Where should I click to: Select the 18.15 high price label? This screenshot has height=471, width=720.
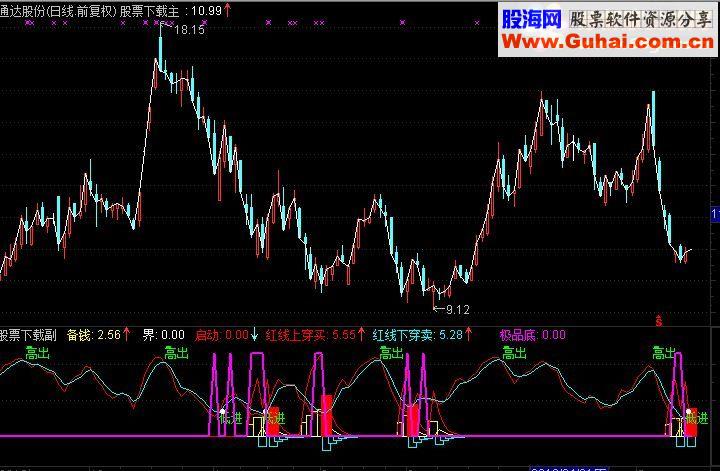(x=190, y=30)
